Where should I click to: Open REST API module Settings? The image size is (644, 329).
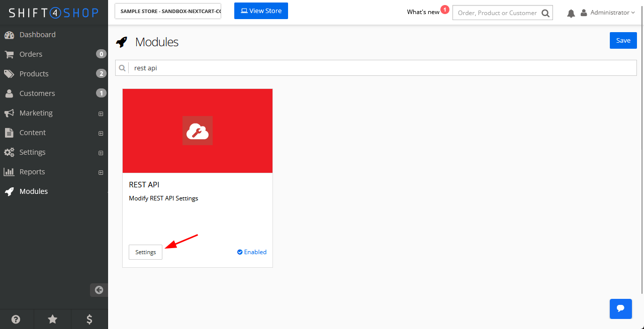point(146,252)
